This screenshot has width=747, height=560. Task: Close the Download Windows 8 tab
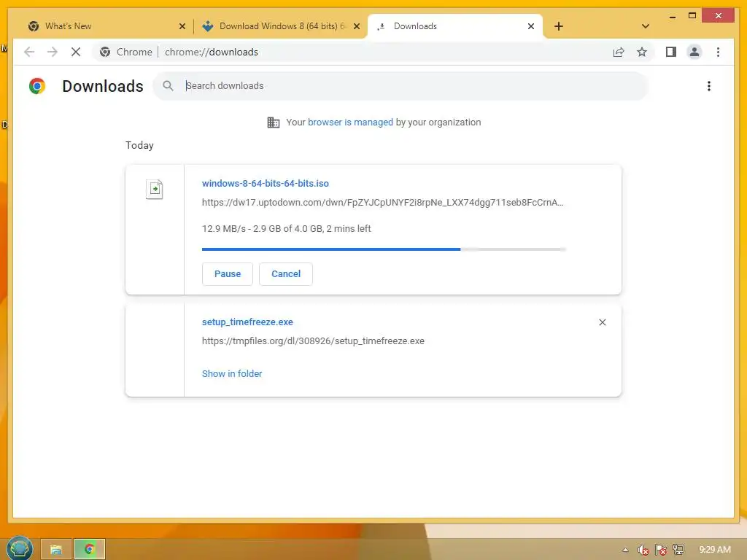coord(356,27)
